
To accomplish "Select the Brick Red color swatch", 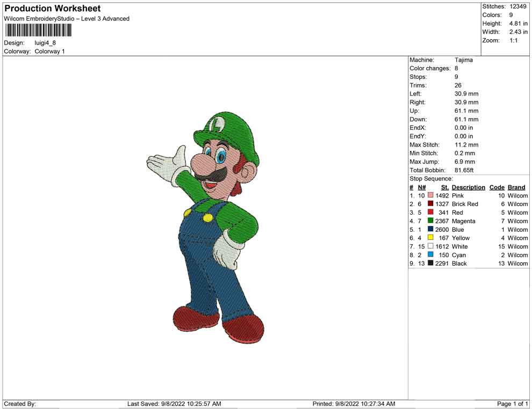I will pyautogui.click(x=430, y=204).
